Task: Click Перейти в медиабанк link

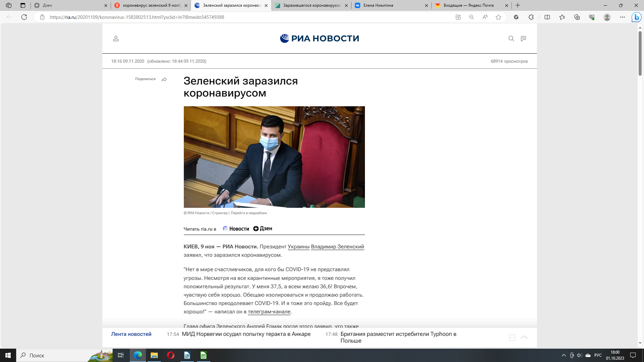Action: 249,213
